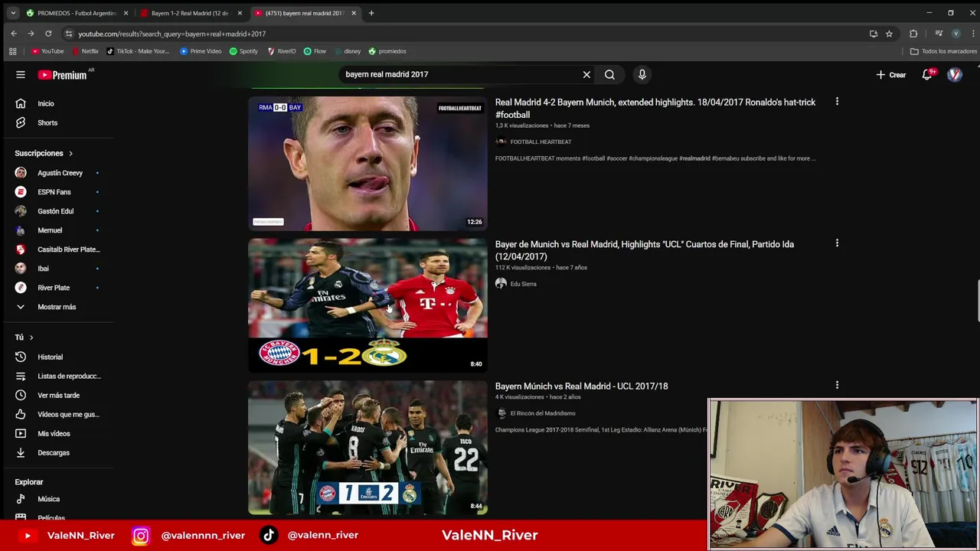Click the magnifying glass search button
Image resolution: width=980 pixels, height=551 pixels.
(x=609, y=74)
